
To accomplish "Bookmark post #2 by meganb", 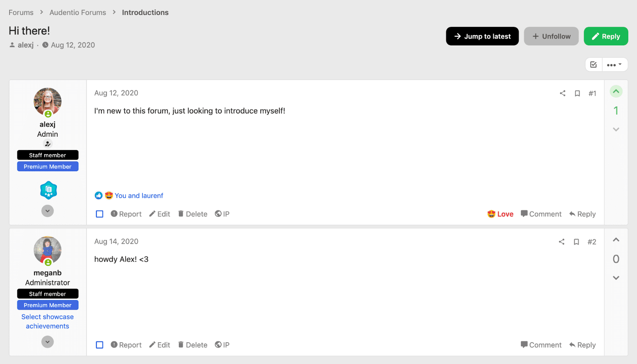I will pos(576,242).
